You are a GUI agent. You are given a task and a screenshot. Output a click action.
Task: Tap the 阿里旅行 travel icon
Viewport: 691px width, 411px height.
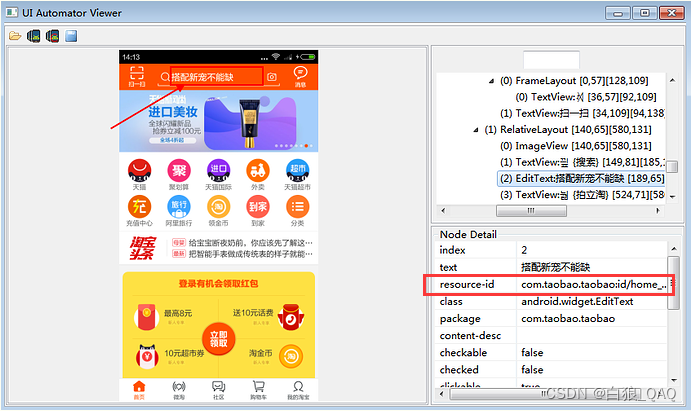[x=179, y=207]
